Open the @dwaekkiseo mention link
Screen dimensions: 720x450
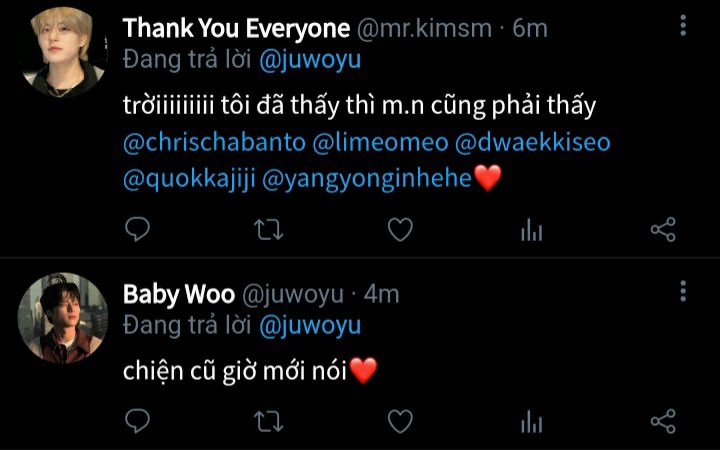[x=533, y=142]
